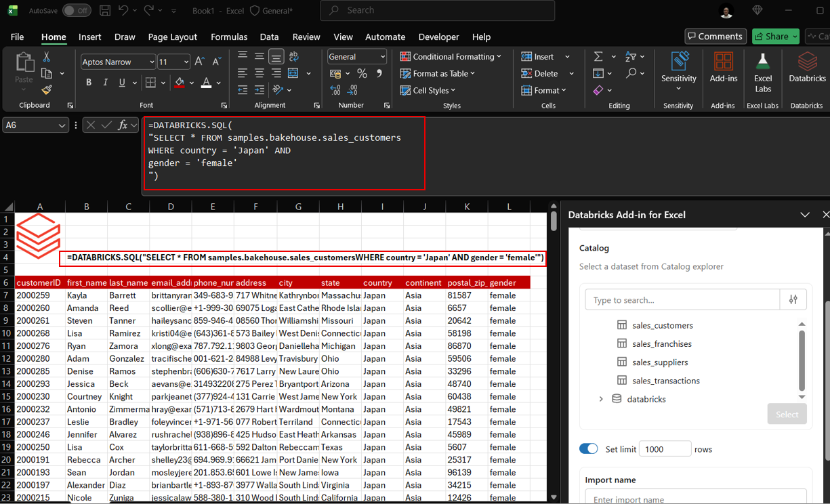Click the Decrease Decimal icon

tap(353, 90)
